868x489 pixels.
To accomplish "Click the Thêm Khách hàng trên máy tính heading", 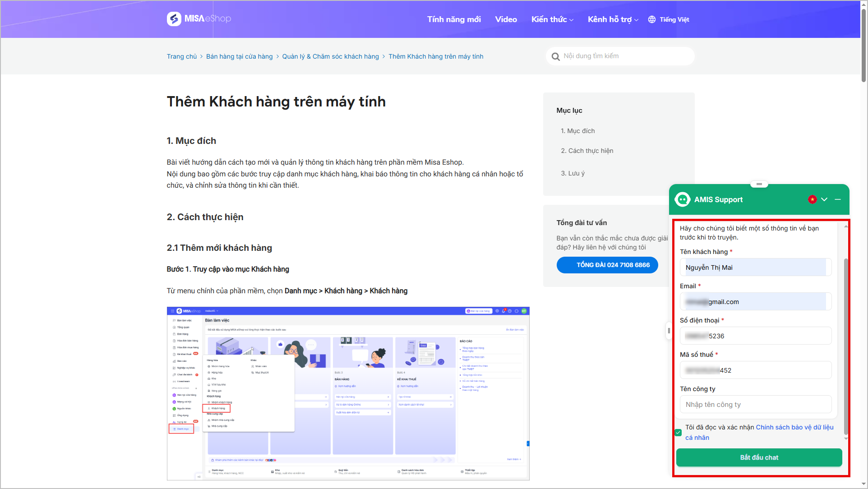I will pyautogui.click(x=276, y=102).
